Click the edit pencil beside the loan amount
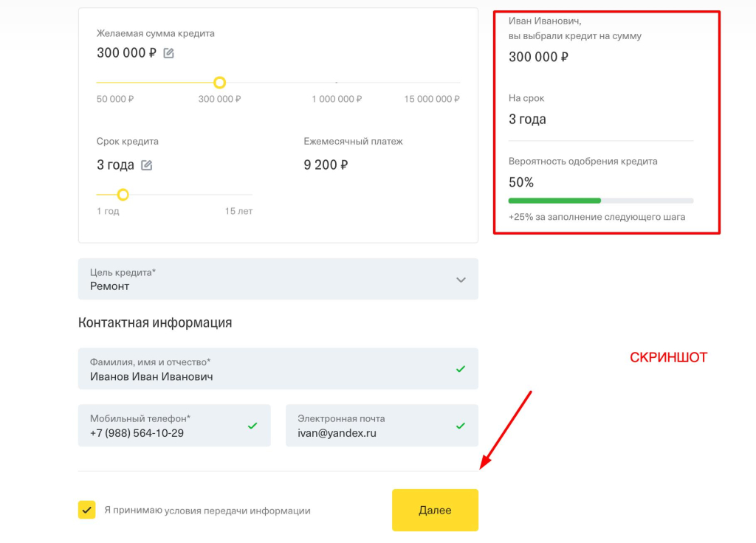Image resolution: width=756 pixels, height=543 pixels. coord(169,53)
